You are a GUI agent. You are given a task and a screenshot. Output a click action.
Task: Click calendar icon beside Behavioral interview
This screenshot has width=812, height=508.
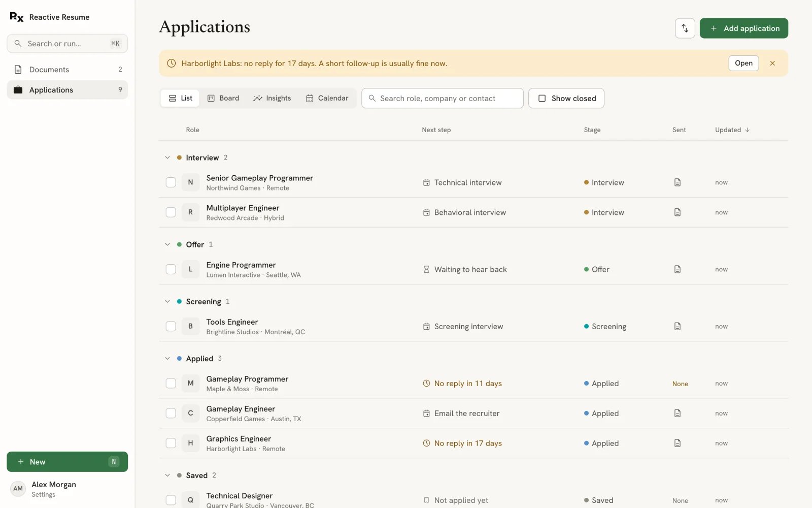[426, 212]
